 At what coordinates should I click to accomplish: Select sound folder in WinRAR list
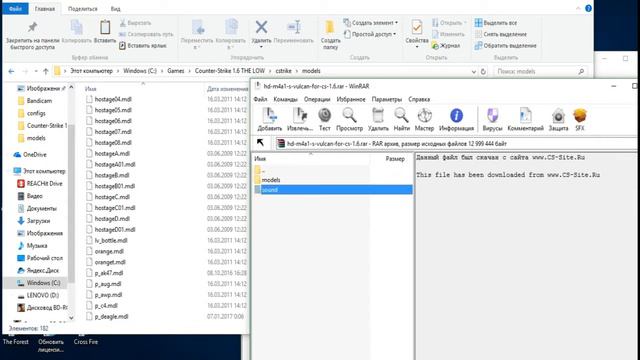333,190
